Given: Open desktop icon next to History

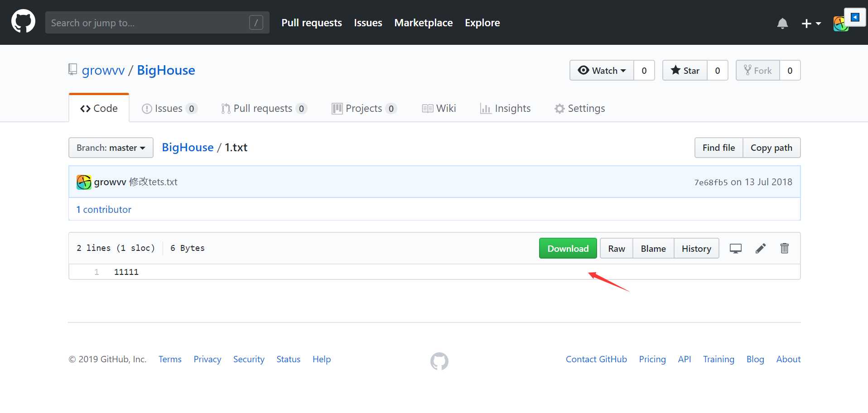Looking at the screenshot, I should 735,248.
